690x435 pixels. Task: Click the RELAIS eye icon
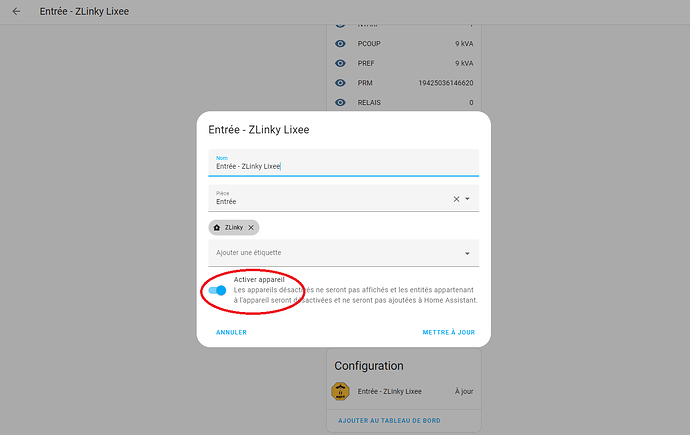pos(340,102)
